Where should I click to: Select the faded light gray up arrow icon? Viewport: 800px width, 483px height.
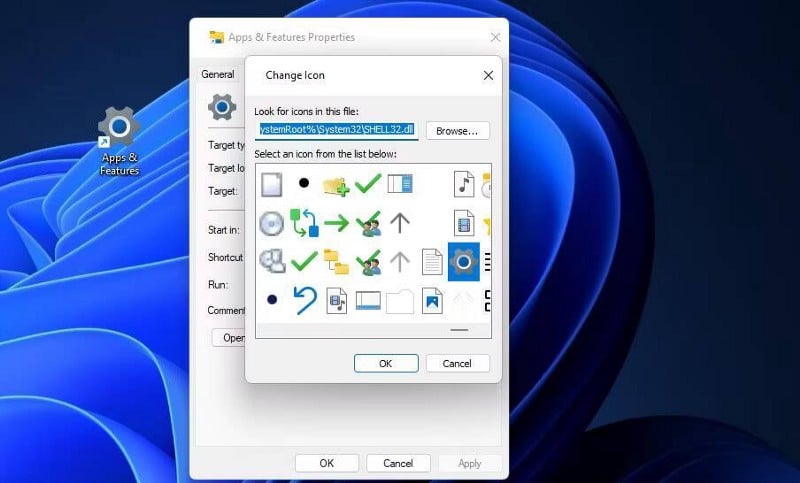[399, 262]
